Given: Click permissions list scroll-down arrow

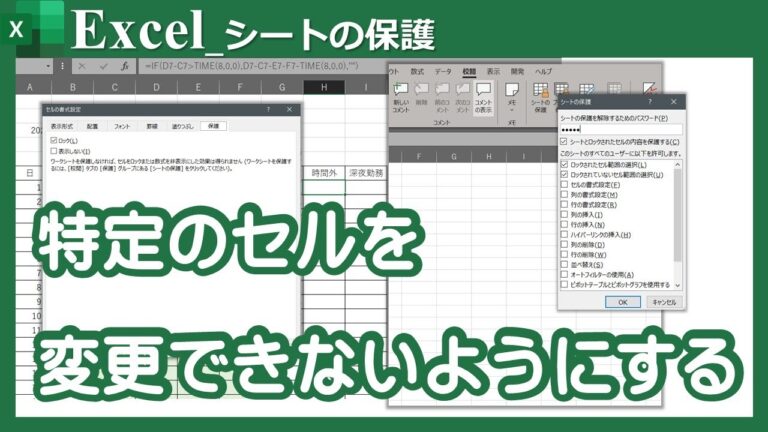Looking at the screenshot, I should tap(678, 285).
